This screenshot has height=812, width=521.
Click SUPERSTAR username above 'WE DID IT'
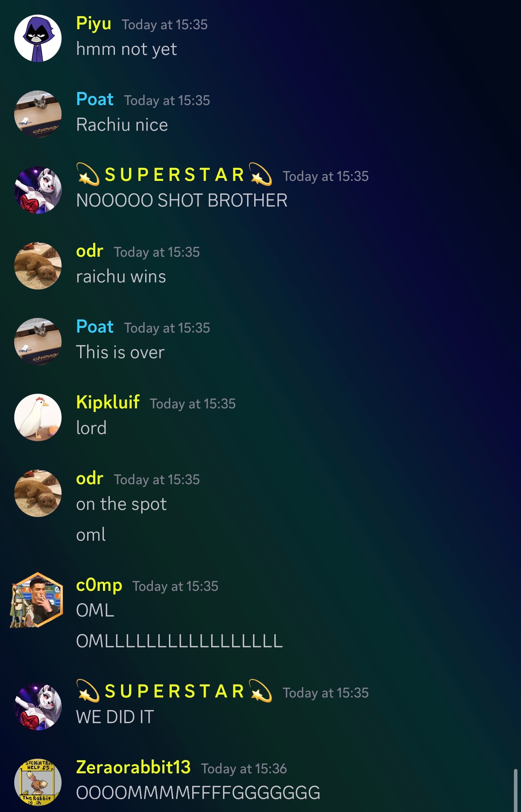(174, 691)
